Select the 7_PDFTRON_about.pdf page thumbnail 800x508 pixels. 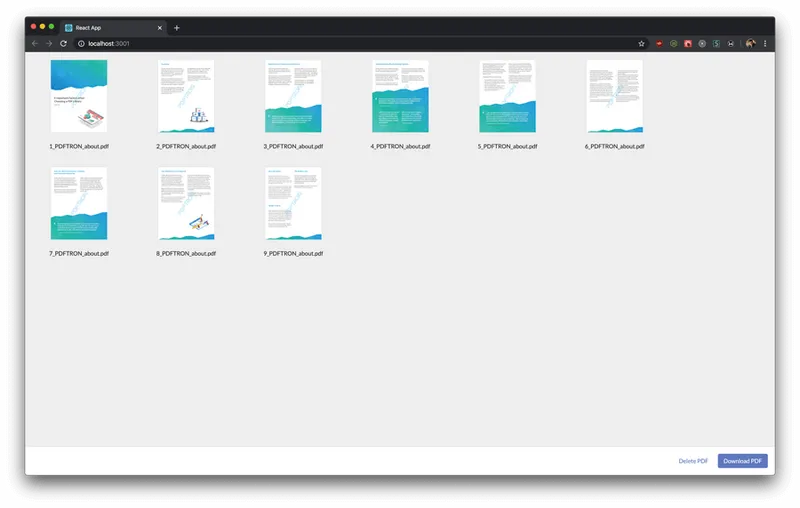point(79,203)
